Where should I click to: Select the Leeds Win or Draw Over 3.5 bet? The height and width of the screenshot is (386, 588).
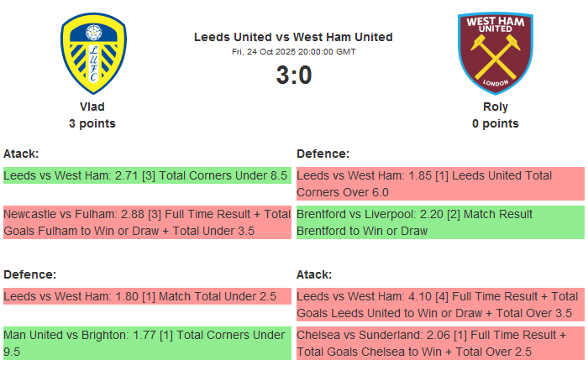click(440, 305)
